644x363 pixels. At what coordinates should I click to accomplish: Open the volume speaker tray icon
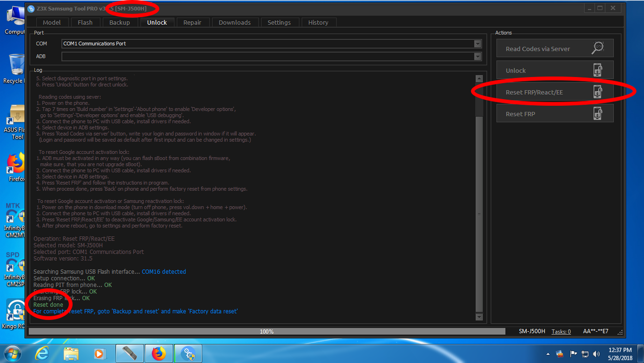coord(597,354)
